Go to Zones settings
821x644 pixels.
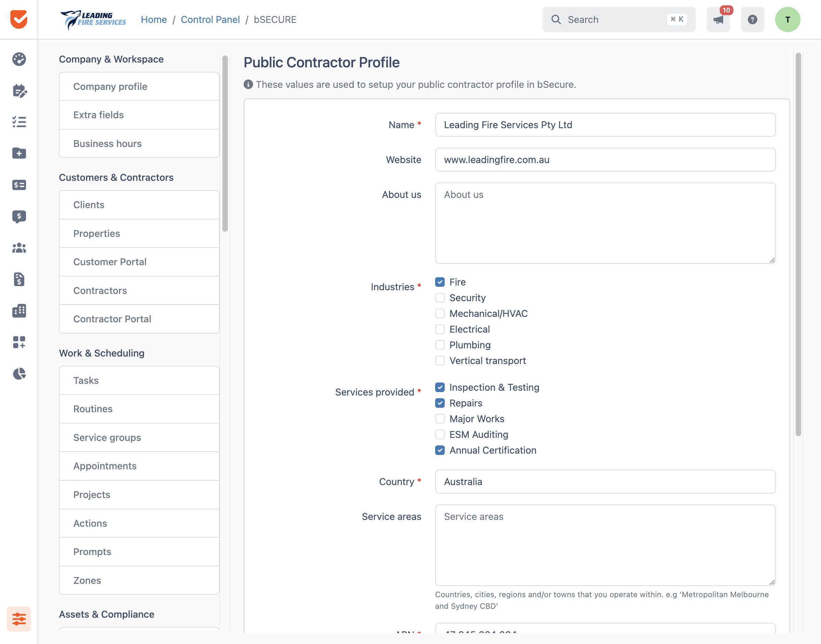pos(139,580)
